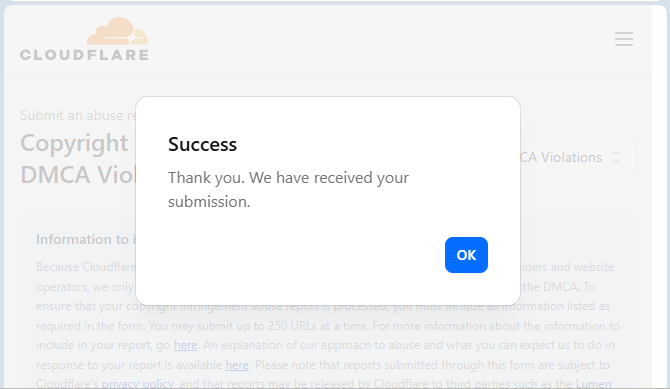Click the 'Copyright' page heading
Screen dimensions: 670x389
point(74,143)
